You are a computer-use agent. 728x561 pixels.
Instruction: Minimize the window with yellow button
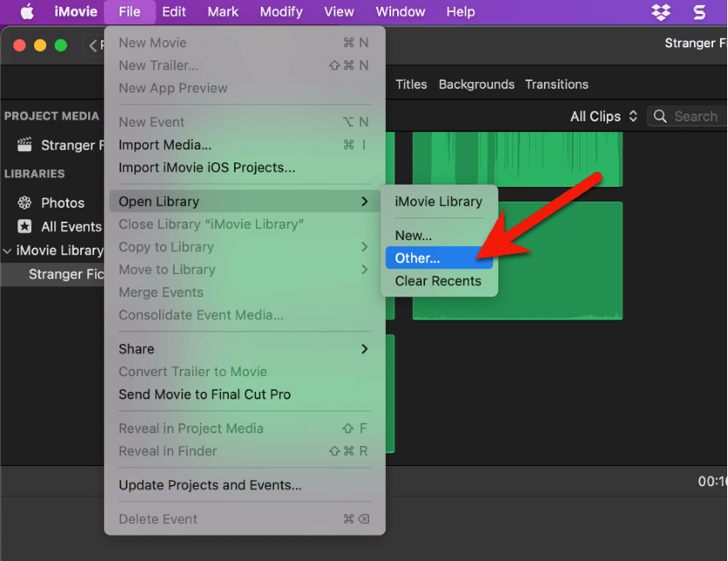pyautogui.click(x=40, y=45)
